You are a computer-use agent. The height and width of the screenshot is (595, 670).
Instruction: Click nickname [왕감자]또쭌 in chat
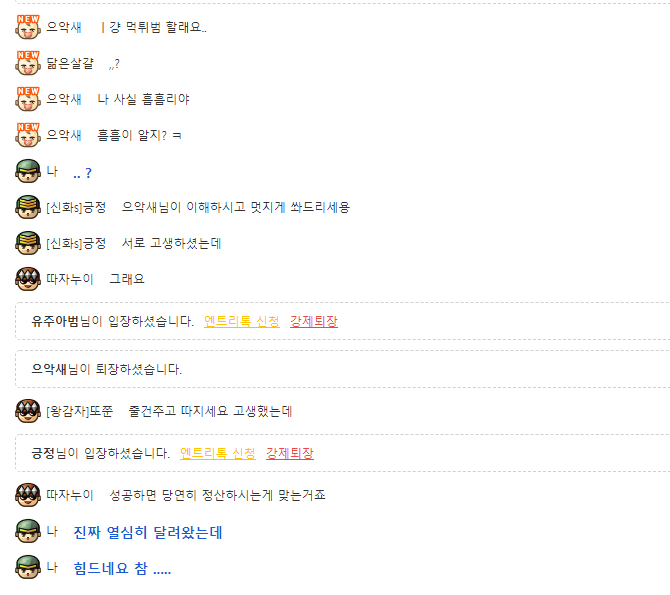(x=80, y=411)
